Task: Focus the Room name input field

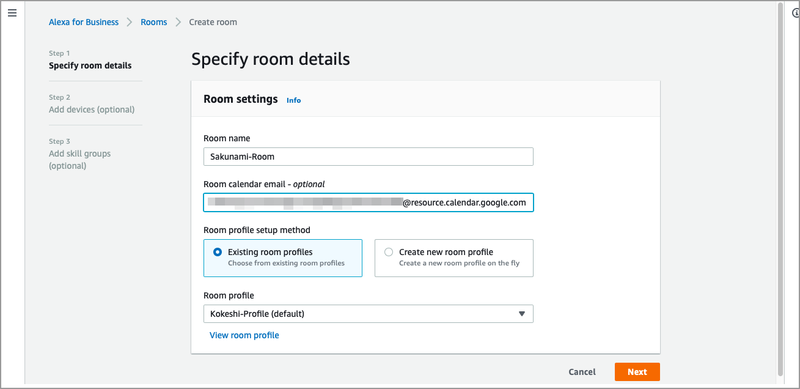Action: (368, 157)
